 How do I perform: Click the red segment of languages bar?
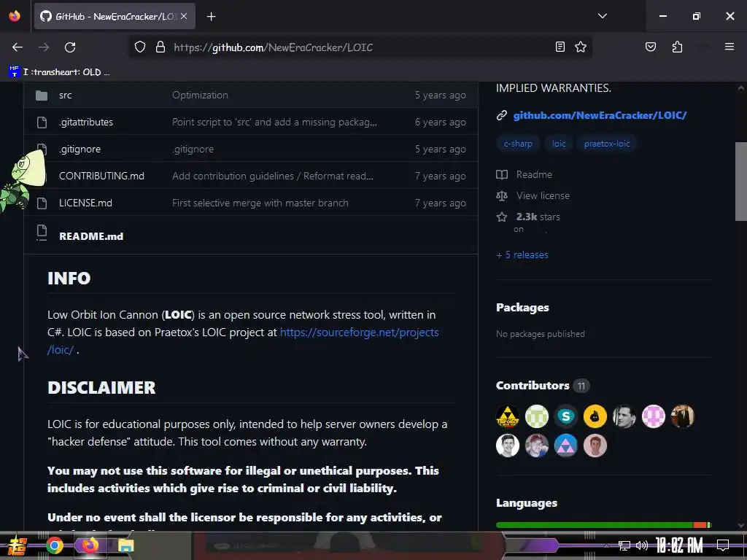pyautogui.click(x=700, y=525)
